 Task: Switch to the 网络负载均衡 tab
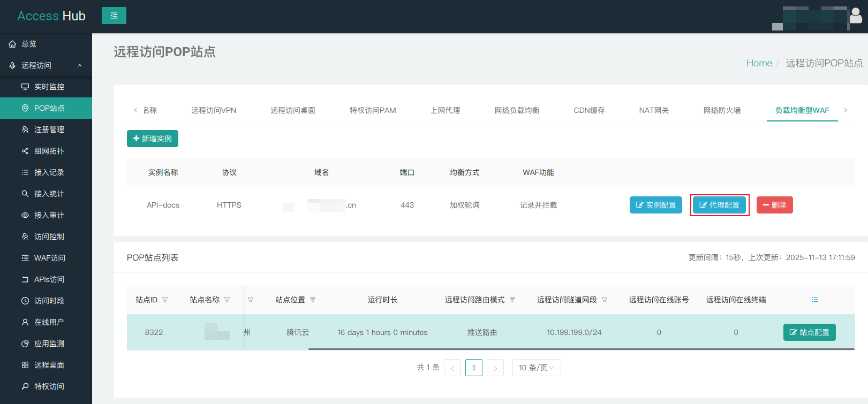[x=517, y=110]
